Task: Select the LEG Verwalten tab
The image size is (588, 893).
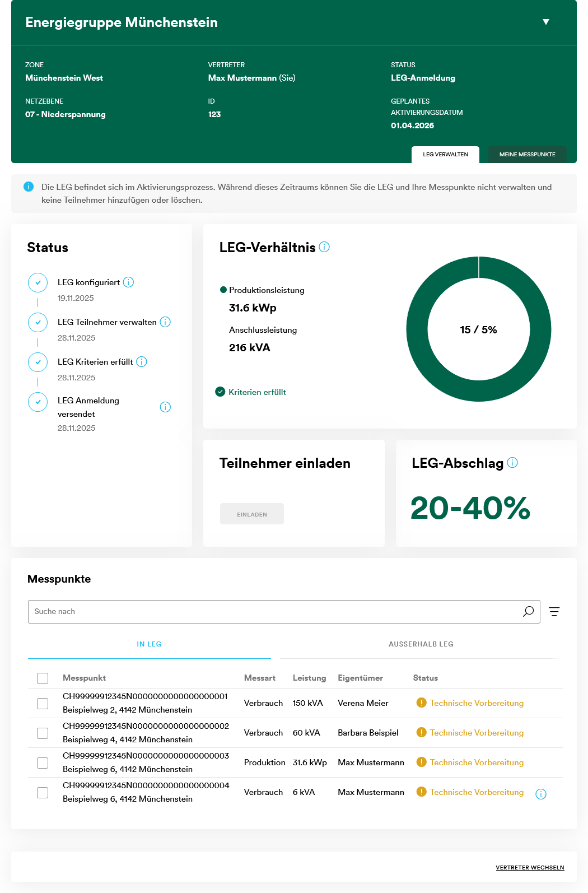Action: pos(445,155)
